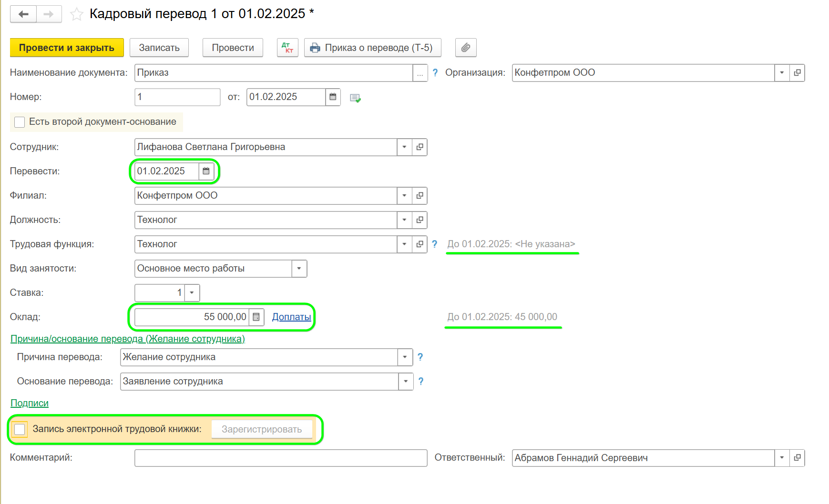The height and width of the screenshot is (504, 829).
Task: Add document to favorites with star icon
Action: click(77, 14)
